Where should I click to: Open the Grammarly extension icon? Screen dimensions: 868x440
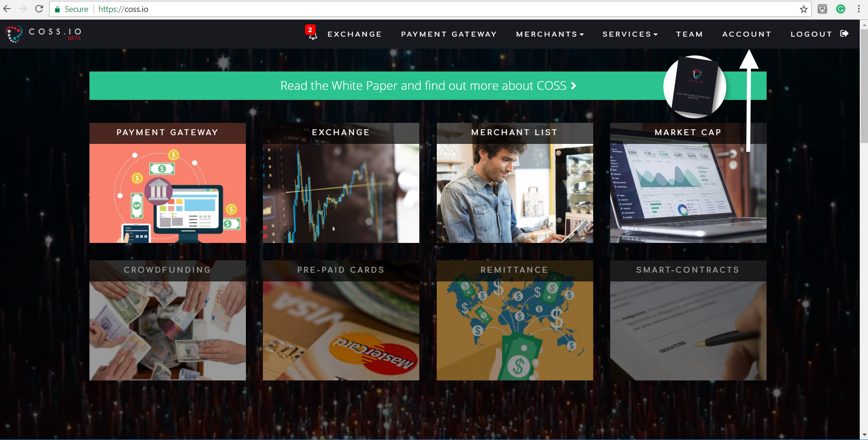[x=840, y=9]
